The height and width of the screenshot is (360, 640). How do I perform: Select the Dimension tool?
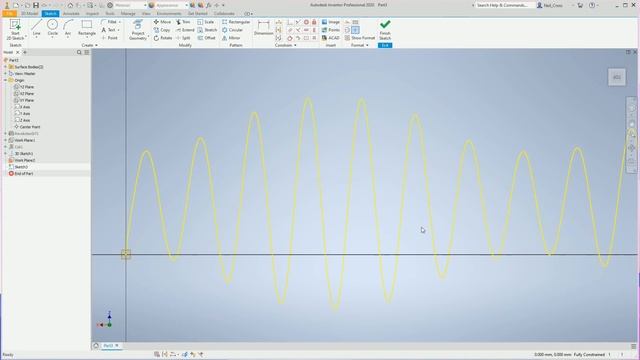pyautogui.click(x=264, y=28)
